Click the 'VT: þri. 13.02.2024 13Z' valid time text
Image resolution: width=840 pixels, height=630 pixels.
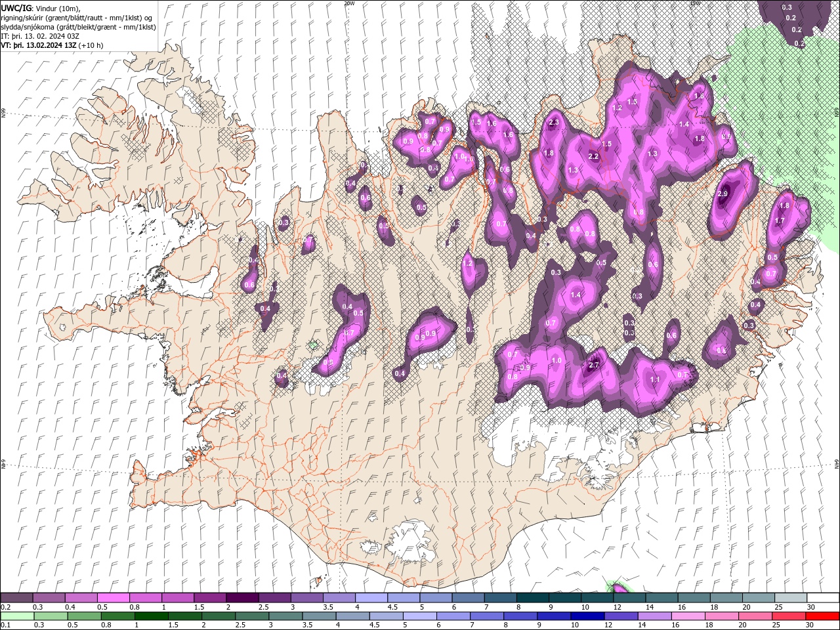[39, 45]
